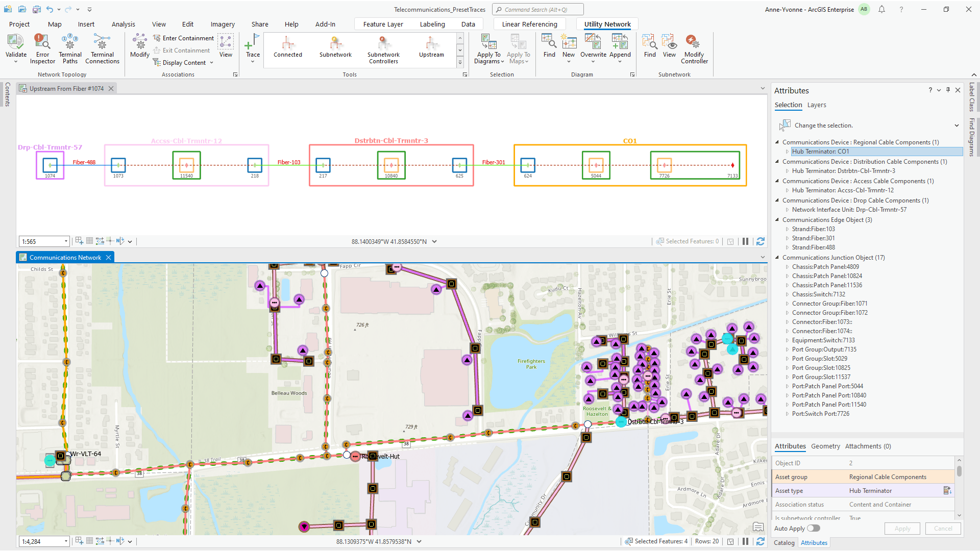This screenshot has width=980, height=551.
Task: Click New in the Diagram group
Action: point(569,48)
